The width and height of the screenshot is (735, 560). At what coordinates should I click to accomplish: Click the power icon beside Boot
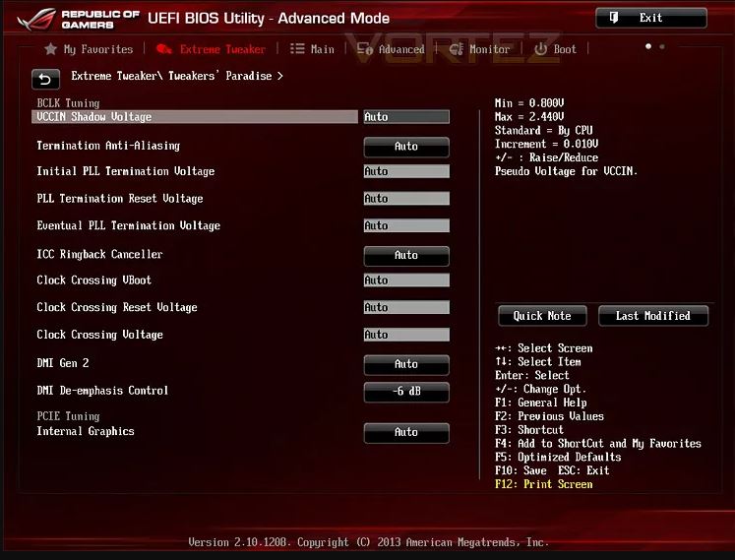coord(540,49)
